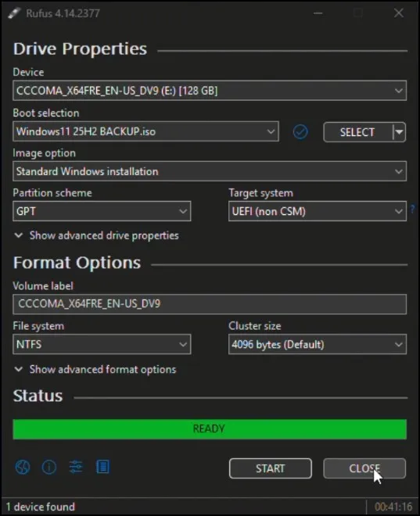This screenshot has height=516, width=420.
Task: Open the Image option dropdown
Action: click(210, 171)
